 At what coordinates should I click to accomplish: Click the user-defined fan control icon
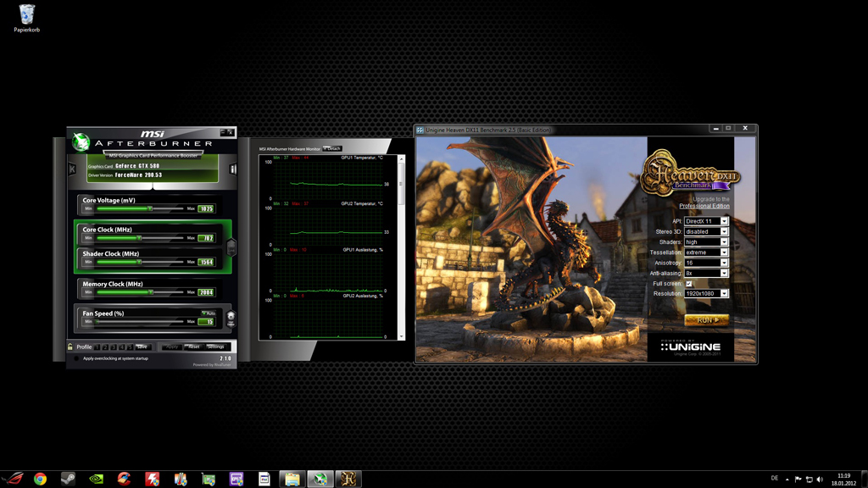pyautogui.click(x=231, y=318)
